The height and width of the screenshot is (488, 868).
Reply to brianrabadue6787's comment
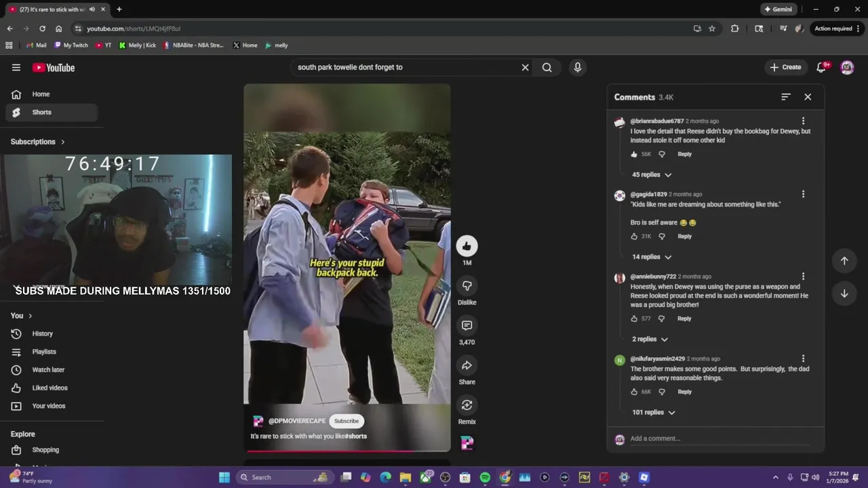pos(684,155)
